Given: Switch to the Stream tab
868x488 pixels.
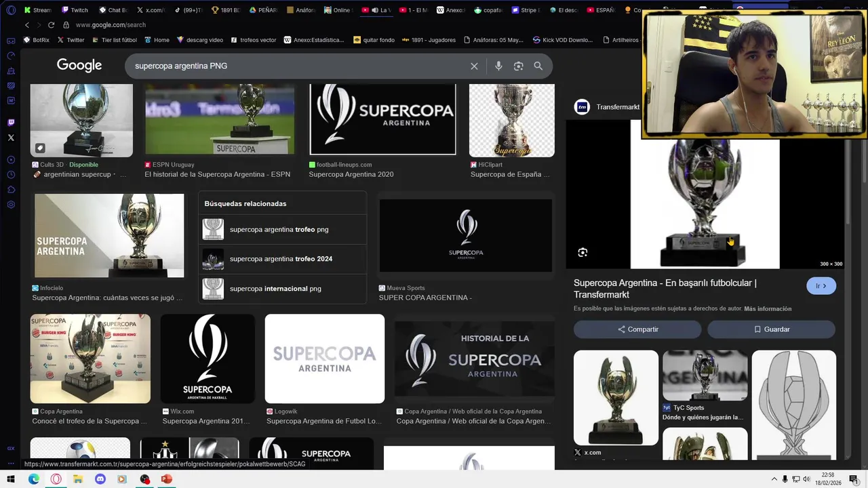Looking at the screenshot, I should 37,10.
